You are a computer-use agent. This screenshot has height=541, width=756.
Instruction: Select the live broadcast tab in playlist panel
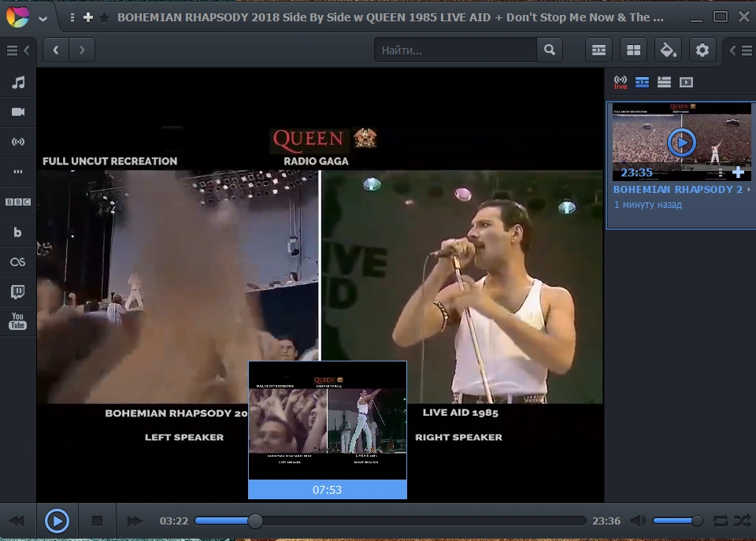(621, 83)
